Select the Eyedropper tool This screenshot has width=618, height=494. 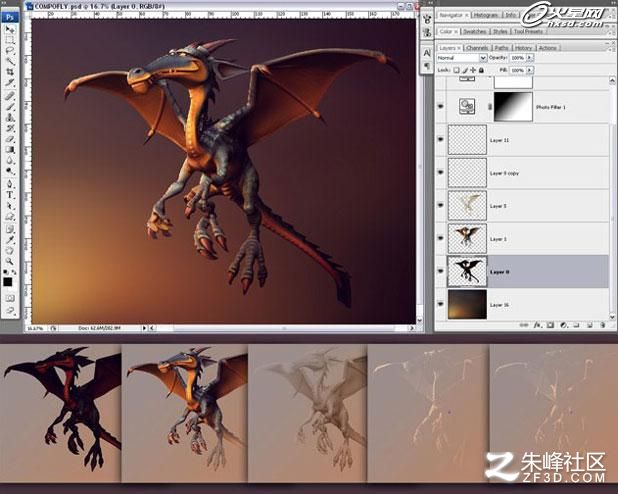(10, 240)
